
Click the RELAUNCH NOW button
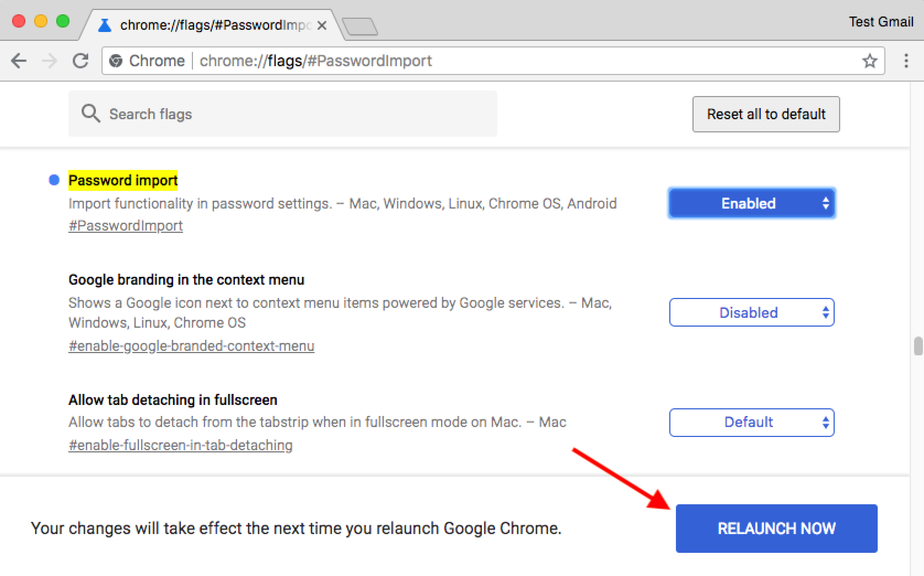(776, 528)
